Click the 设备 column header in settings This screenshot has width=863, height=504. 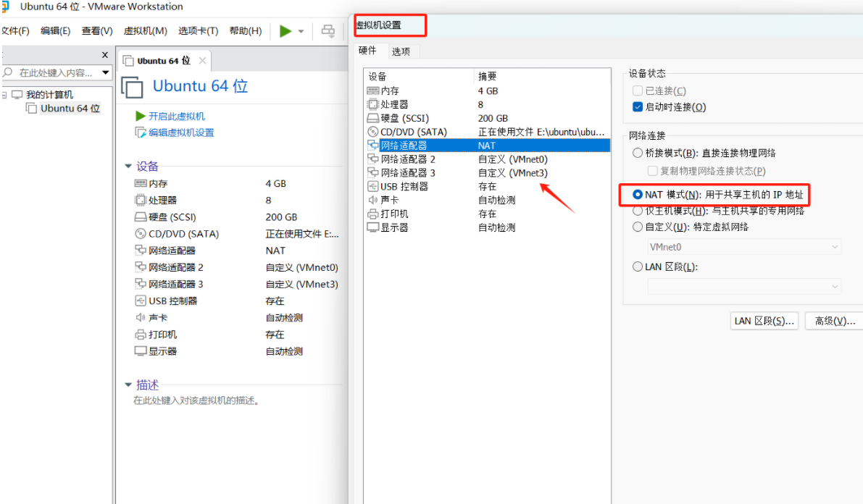click(x=419, y=76)
